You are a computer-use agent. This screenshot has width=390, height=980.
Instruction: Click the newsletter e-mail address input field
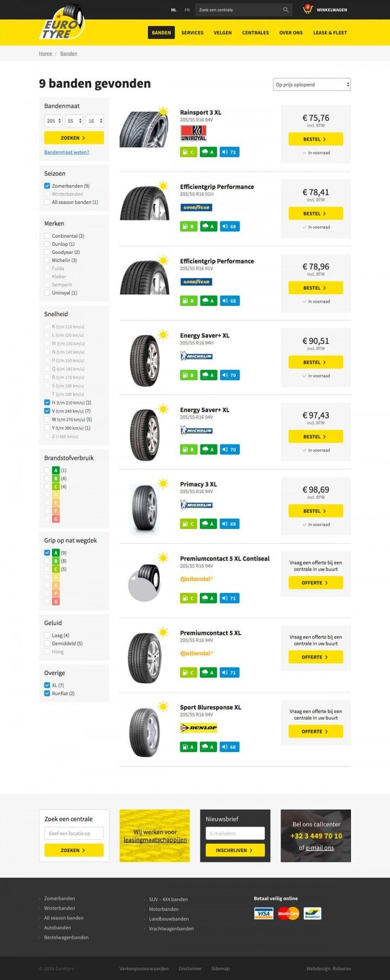click(235, 834)
